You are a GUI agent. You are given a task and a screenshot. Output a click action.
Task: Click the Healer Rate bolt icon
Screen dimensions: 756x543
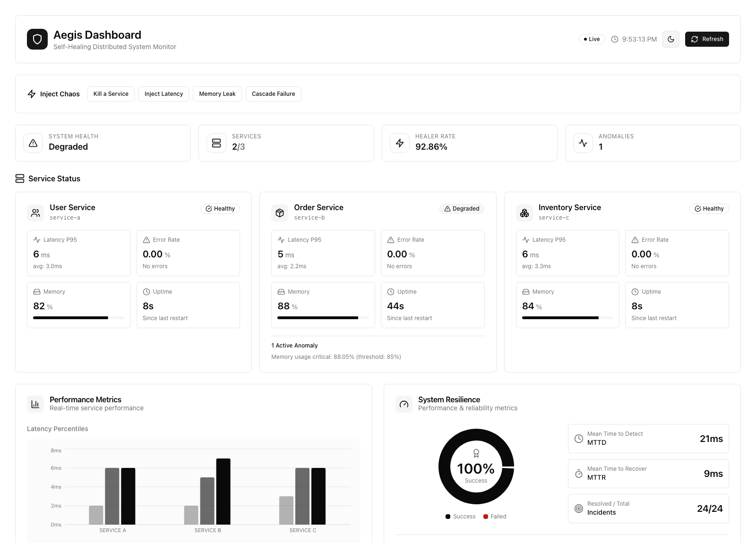click(400, 143)
